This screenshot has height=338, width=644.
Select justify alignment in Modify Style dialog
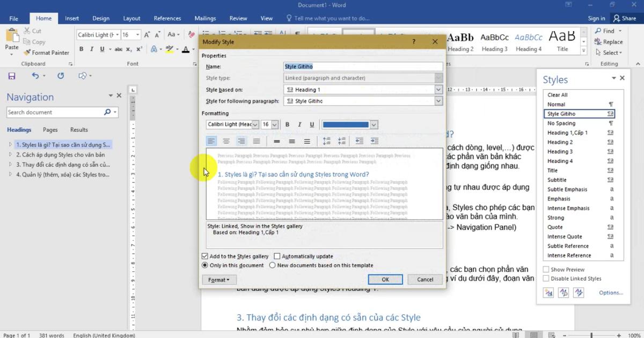[257, 141]
